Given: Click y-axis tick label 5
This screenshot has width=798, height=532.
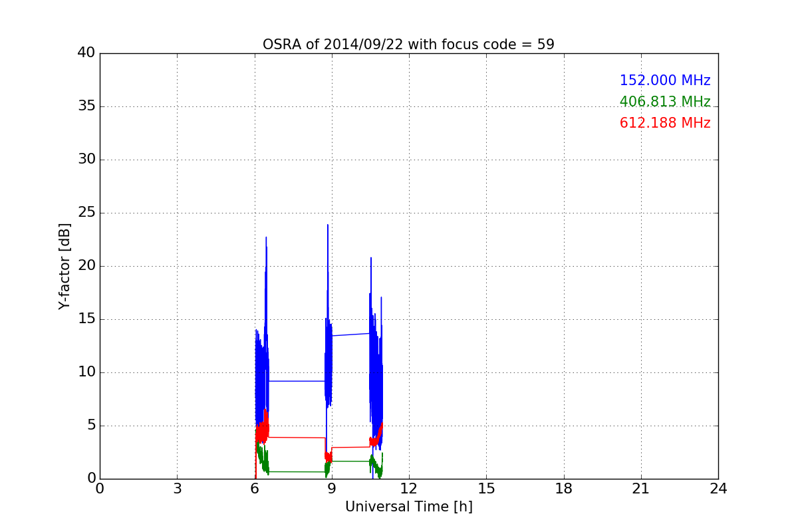Looking at the screenshot, I should tap(91, 426).
